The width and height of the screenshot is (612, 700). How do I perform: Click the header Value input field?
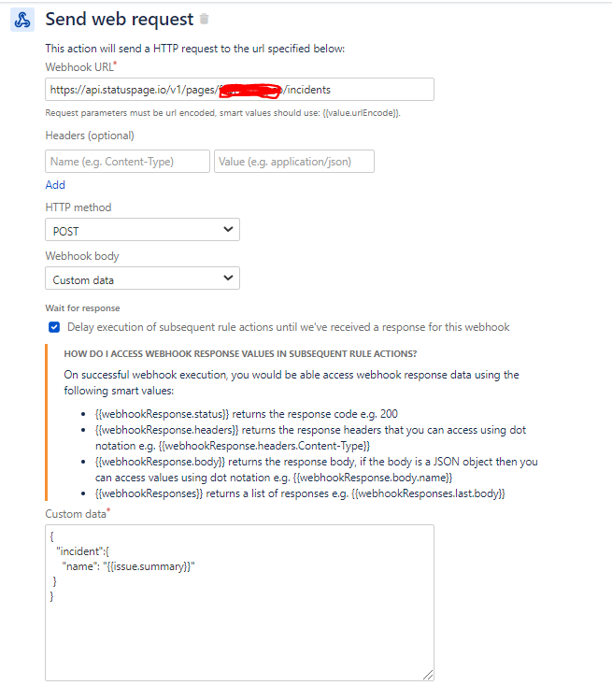pyautogui.click(x=294, y=161)
